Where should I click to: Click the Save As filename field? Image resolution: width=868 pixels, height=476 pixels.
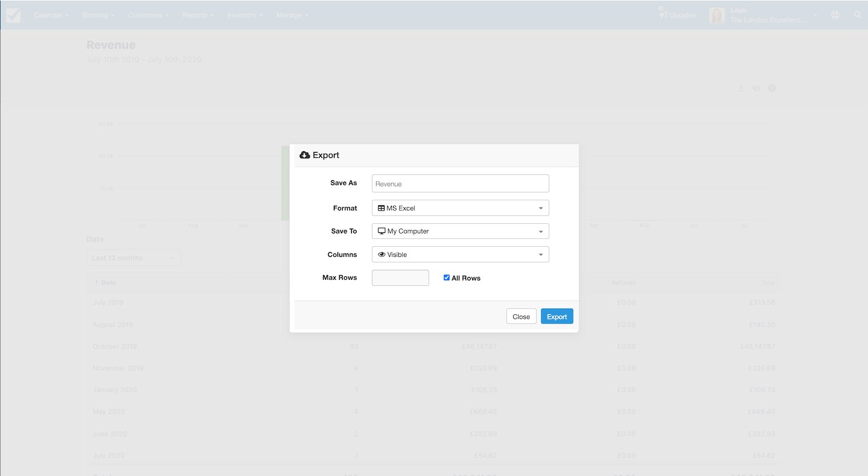tap(461, 183)
